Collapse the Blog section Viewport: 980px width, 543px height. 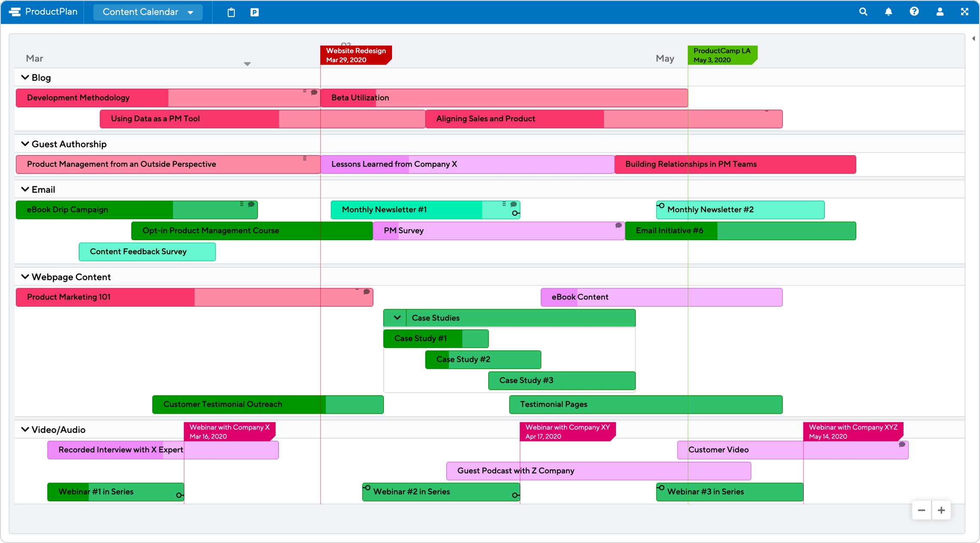25,77
